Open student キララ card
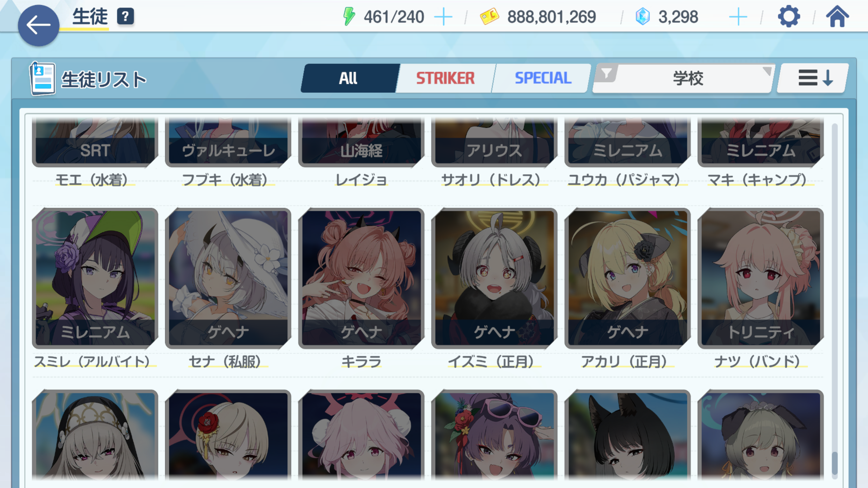Screen dimensions: 868x488 coord(361,278)
